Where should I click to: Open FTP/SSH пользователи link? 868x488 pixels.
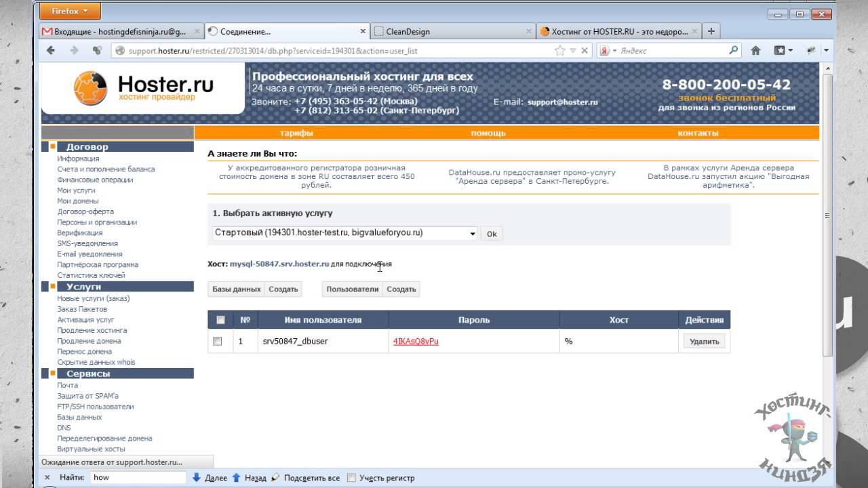coord(95,407)
